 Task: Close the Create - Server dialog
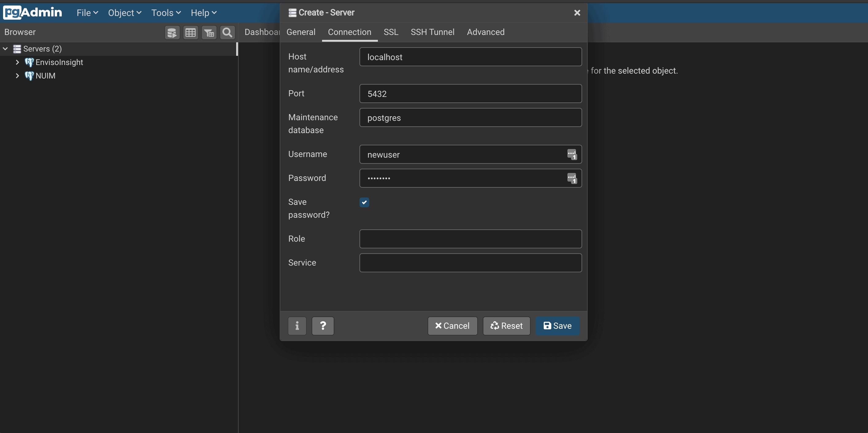click(577, 13)
